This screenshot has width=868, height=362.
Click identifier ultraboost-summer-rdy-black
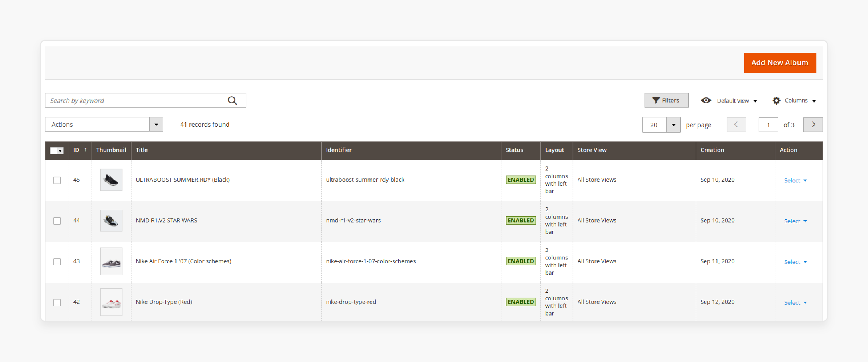click(365, 180)
